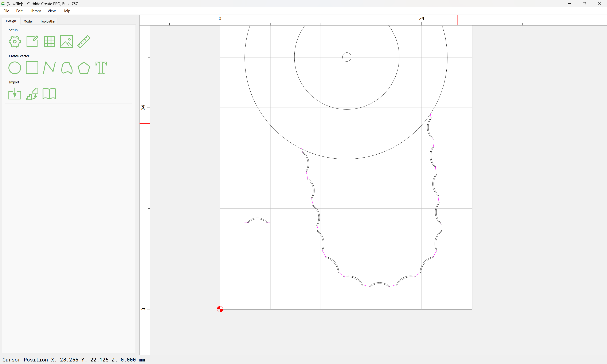Click the cursor position status text

coord(74,360)
